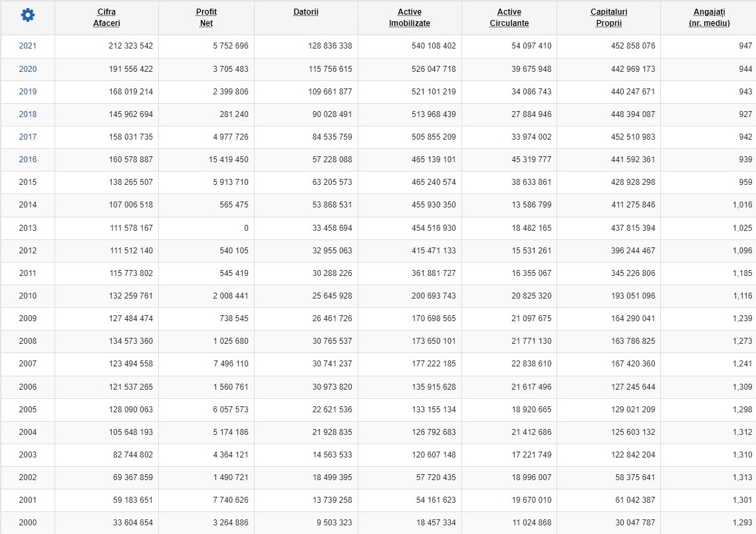Click net profit value 7 496 110
Viewport: 756px width, 534px height.
(231, 364)
